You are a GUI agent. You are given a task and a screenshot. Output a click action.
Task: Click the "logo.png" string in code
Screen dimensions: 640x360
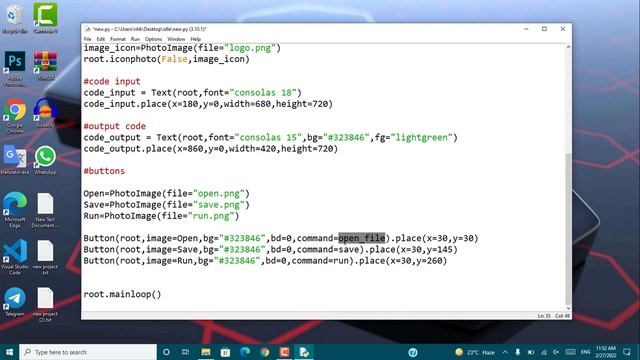(250, 48)
